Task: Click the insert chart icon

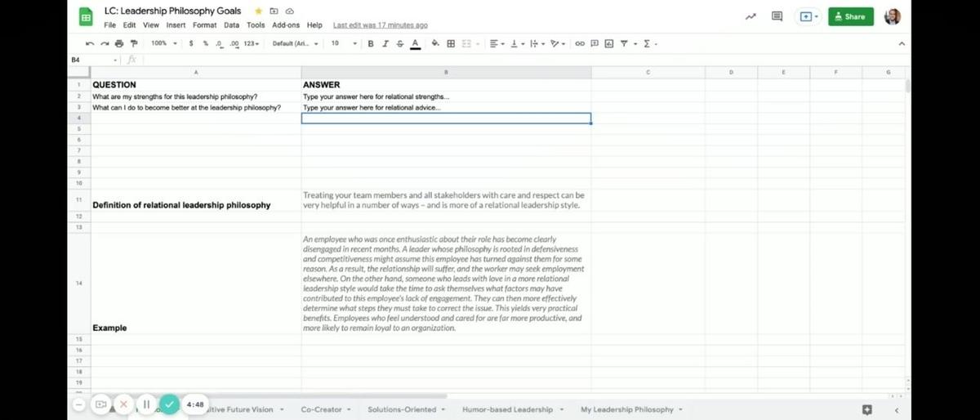Action: coord(608,43)
